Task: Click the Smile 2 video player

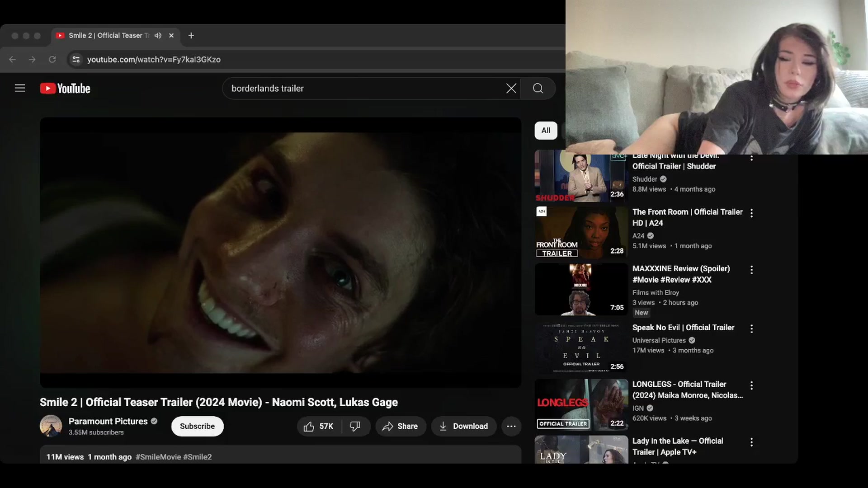Action: tap(280, 252)
